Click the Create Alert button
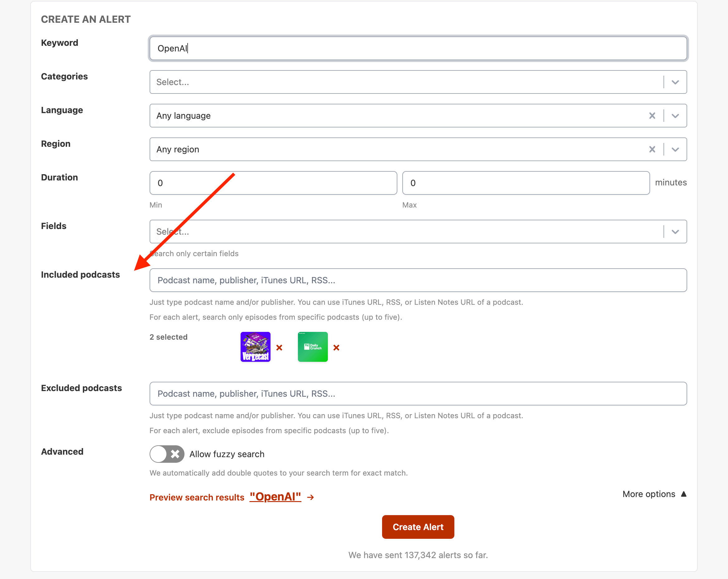728x579 pixels. click(x=418, y=527)
